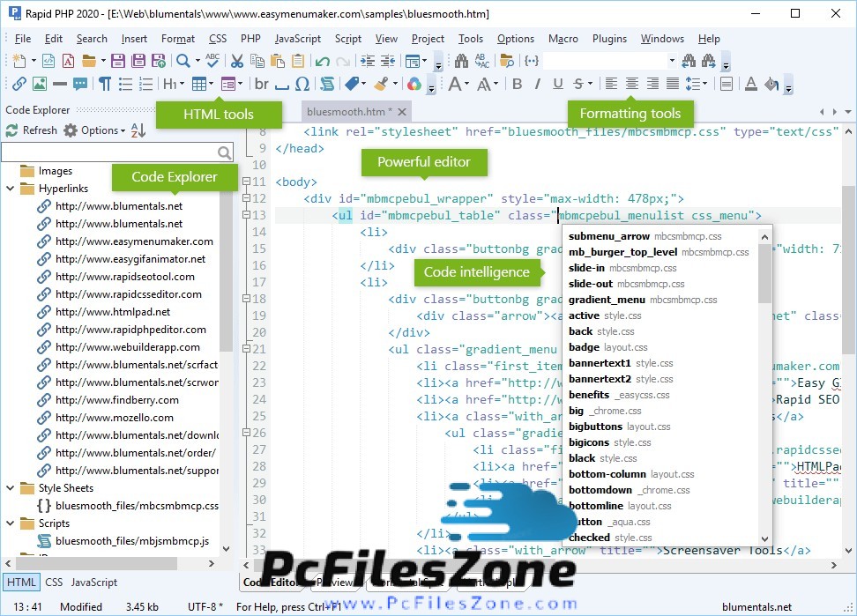Open the PHP menu
Image resolution: width=857 pixels, height=616 pixels.
(x=250, y=39)
